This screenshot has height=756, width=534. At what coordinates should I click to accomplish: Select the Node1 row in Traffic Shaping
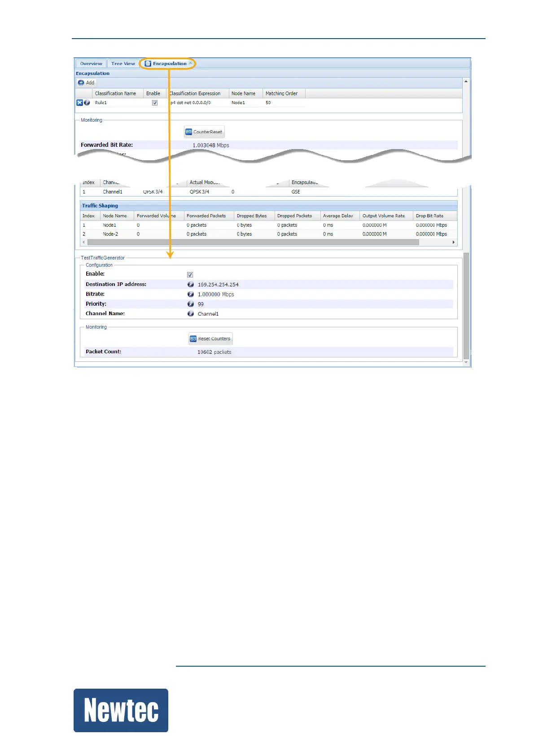268,225
